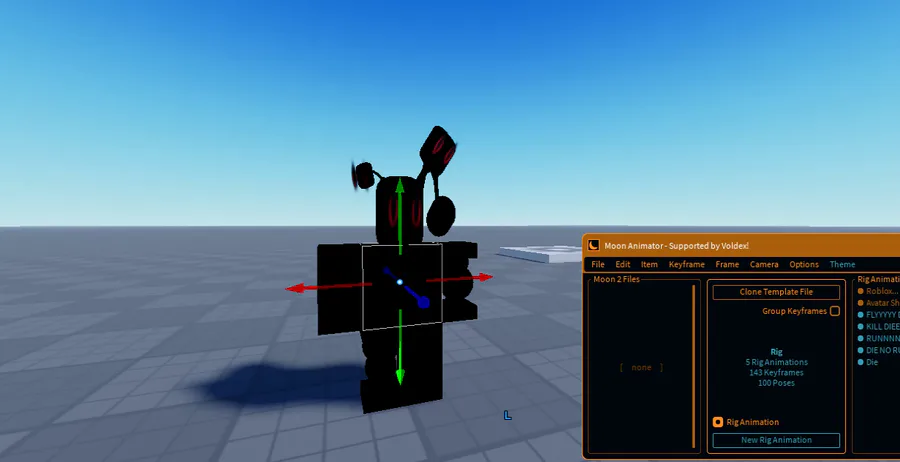The image size is (900, 462).
Task: Click the red right move-gizmo arrow
Action: pos(483,278)
